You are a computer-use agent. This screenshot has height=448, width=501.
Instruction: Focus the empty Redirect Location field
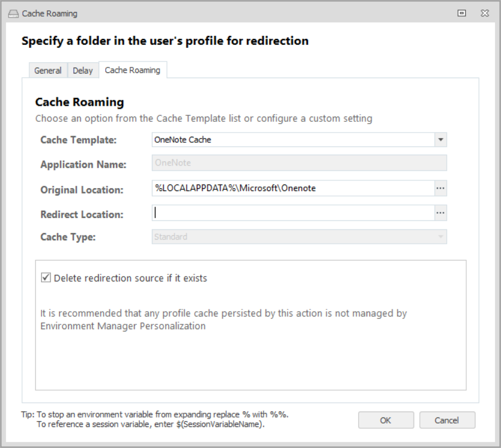[x=293, y=213]
